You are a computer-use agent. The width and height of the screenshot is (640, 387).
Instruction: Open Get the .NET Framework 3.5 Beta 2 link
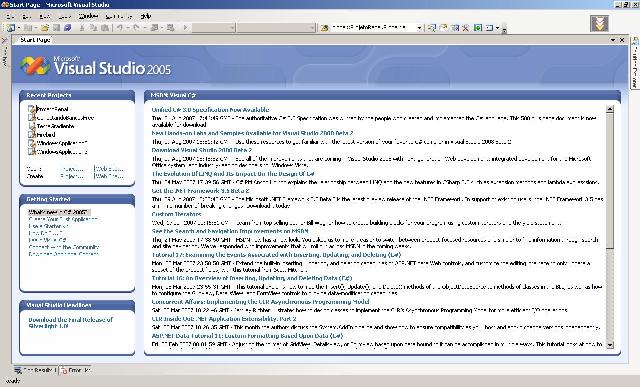coord(200,191)
